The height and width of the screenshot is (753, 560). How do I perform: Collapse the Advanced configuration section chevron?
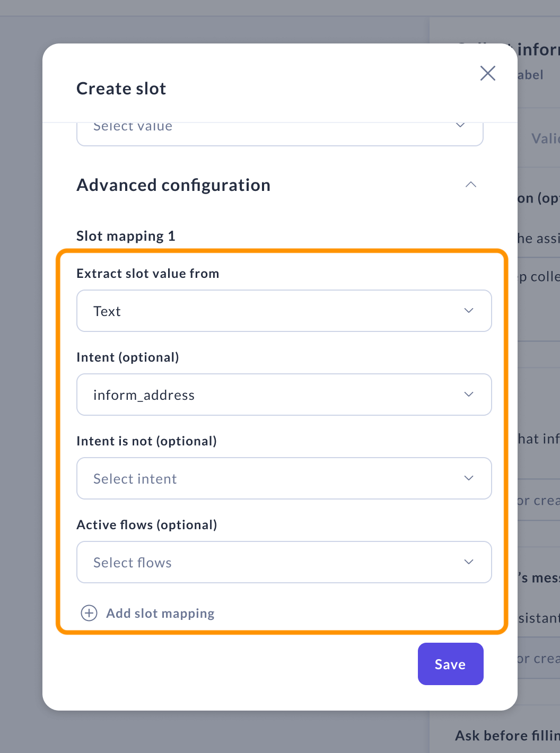(470, 185)
